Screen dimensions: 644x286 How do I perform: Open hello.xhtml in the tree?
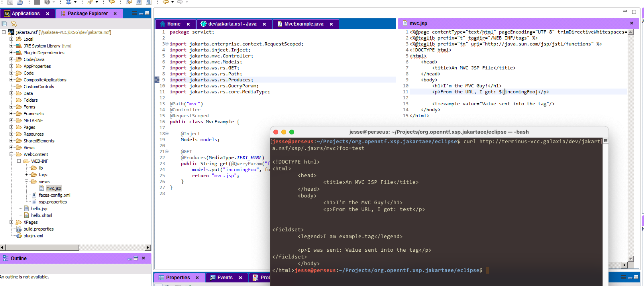pos(41,215)
